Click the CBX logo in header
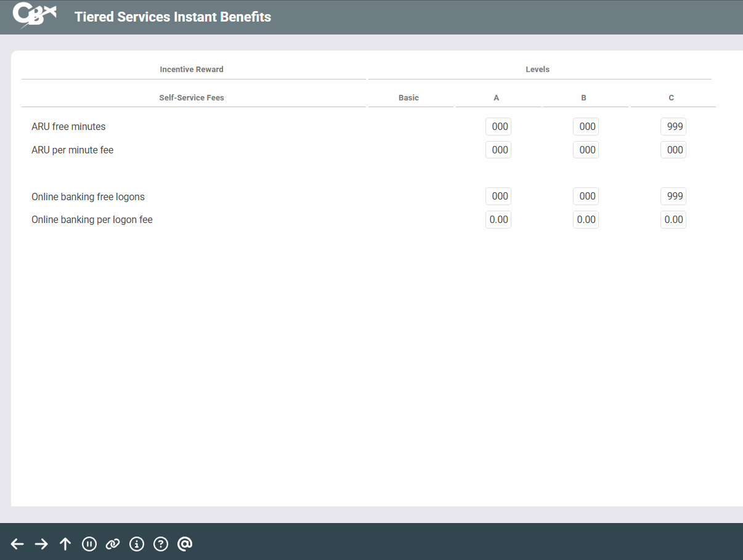The height and width of the screenshot is (560, 743). pyautogui.click(x=35, y=16)
